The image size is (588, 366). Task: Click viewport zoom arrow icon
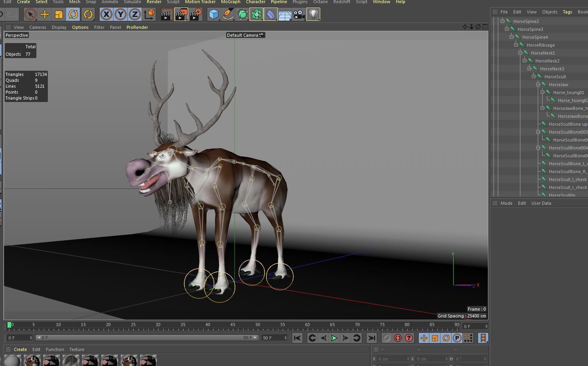[471, 27]
